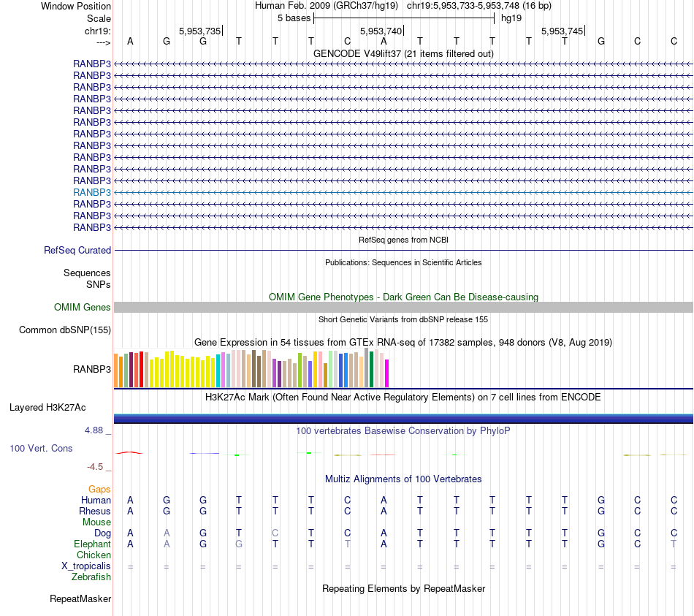Click the '5 bases' scale bar label

click(294, 18)
